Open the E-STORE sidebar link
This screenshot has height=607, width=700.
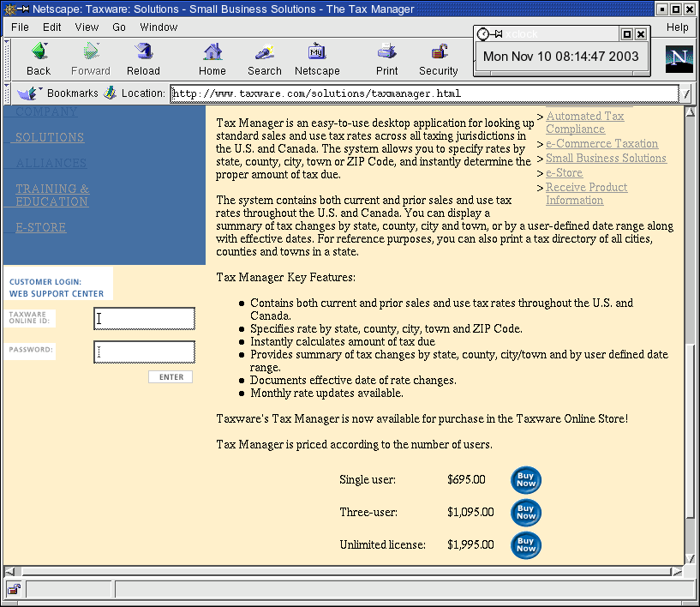[x=40, y=227]
